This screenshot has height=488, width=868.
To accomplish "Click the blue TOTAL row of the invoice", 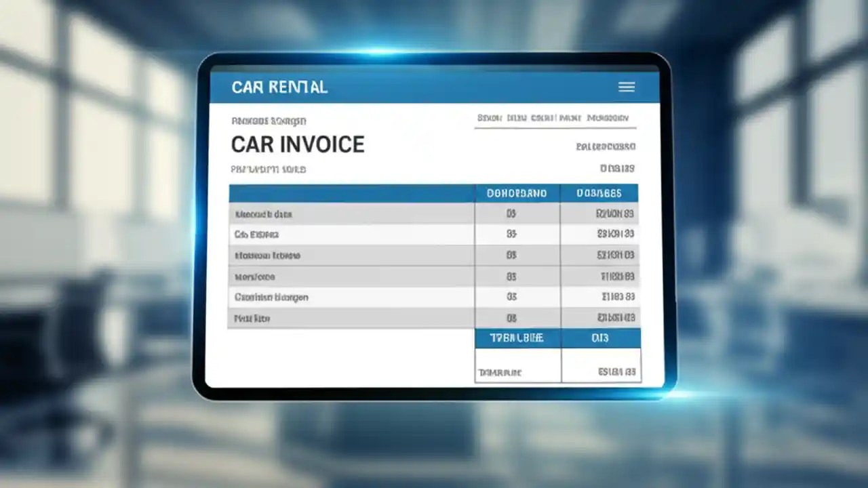I will click(557, 338).
